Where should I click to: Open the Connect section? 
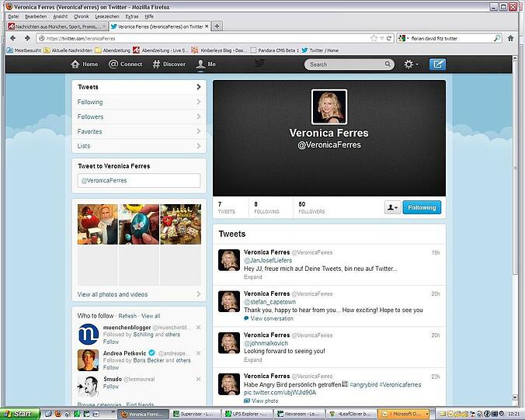(126, 64)
